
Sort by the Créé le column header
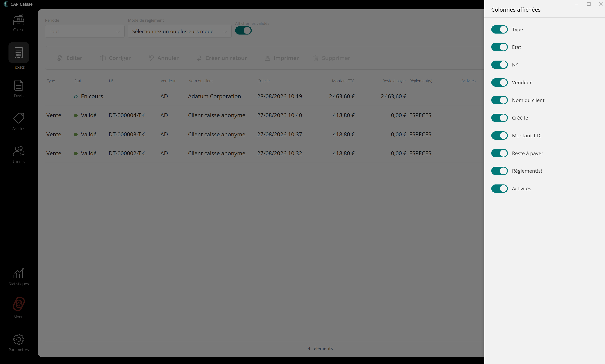pos(263,81)
